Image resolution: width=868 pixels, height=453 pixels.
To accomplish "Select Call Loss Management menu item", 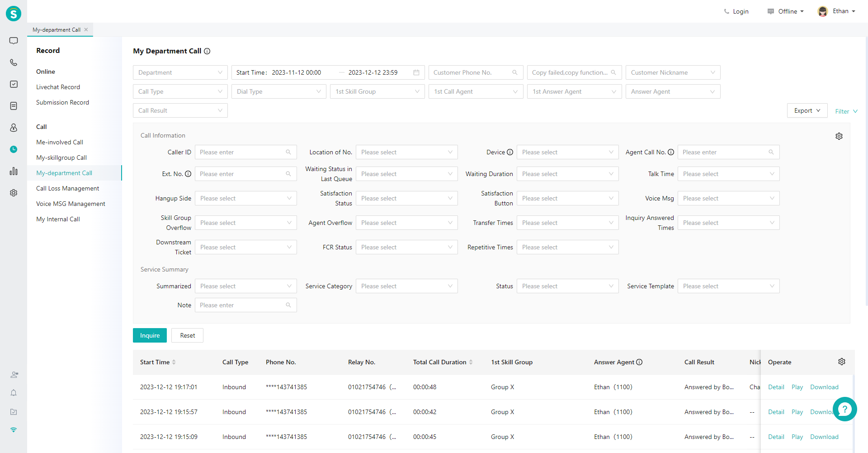I will [68, 188].
